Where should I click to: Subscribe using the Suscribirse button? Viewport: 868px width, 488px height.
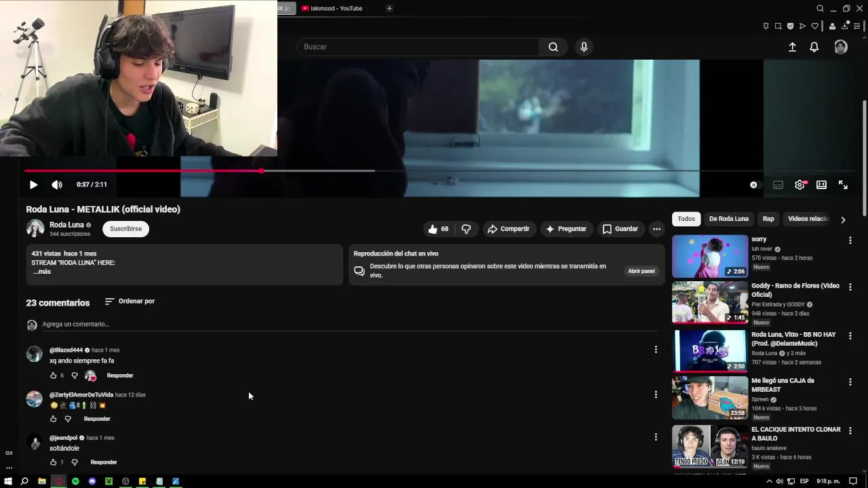tap(125, 229)
